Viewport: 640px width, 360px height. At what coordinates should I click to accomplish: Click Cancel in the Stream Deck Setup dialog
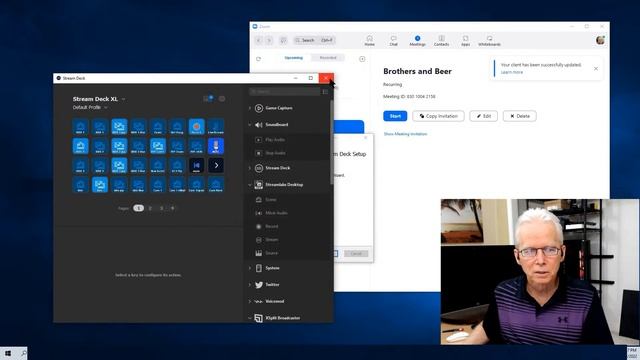coord(356,254)
